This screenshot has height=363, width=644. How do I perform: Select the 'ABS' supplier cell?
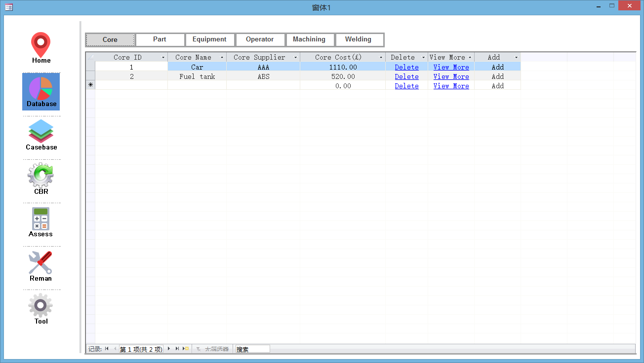pyautogui.click(x=263, y=76)
